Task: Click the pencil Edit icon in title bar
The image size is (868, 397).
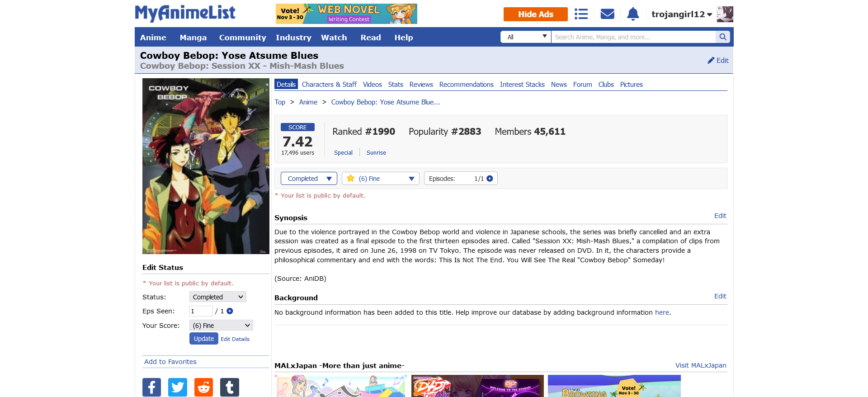Action: 718,60
